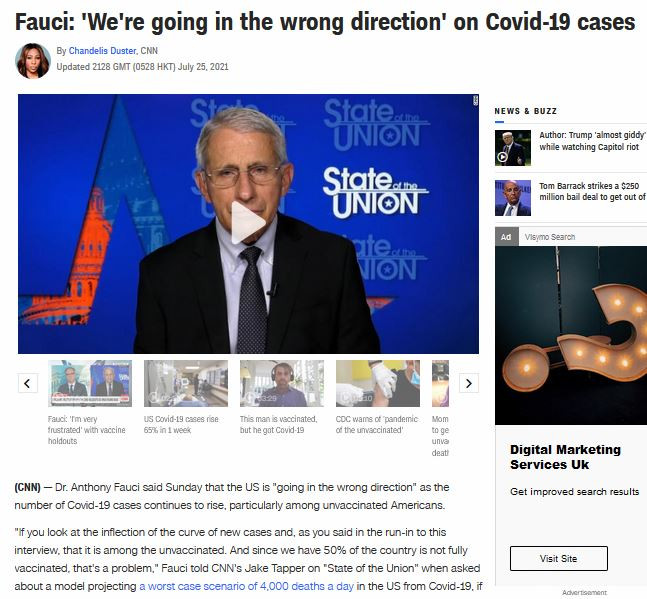Advance the video carousel to next items

(469, 383)
